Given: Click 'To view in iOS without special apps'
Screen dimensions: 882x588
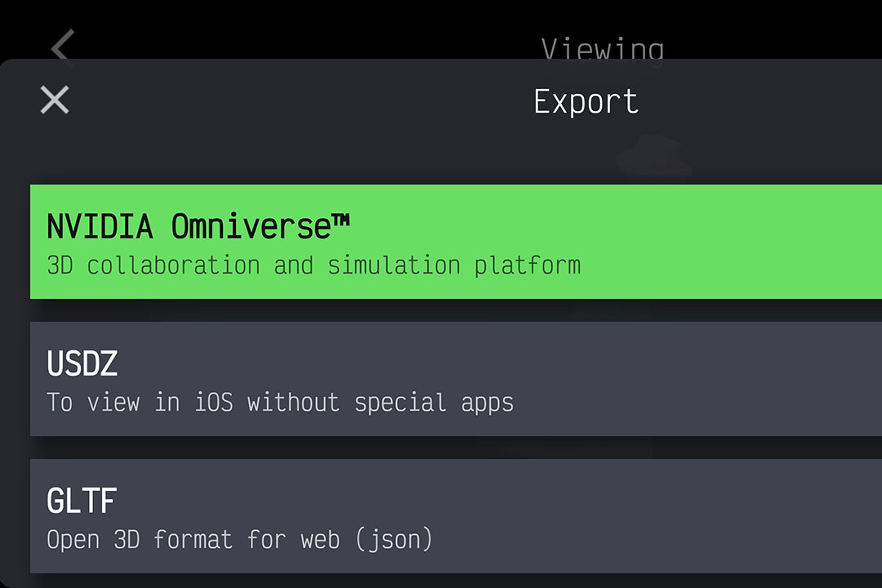Looking at the screenshot, I should pyautogui.click(x=280, y=403).
